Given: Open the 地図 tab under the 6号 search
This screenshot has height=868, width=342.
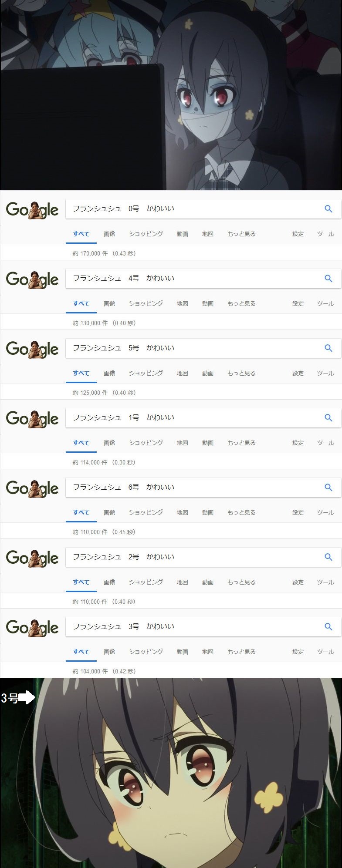Looking at the screenshot, I should pos(183,512).
